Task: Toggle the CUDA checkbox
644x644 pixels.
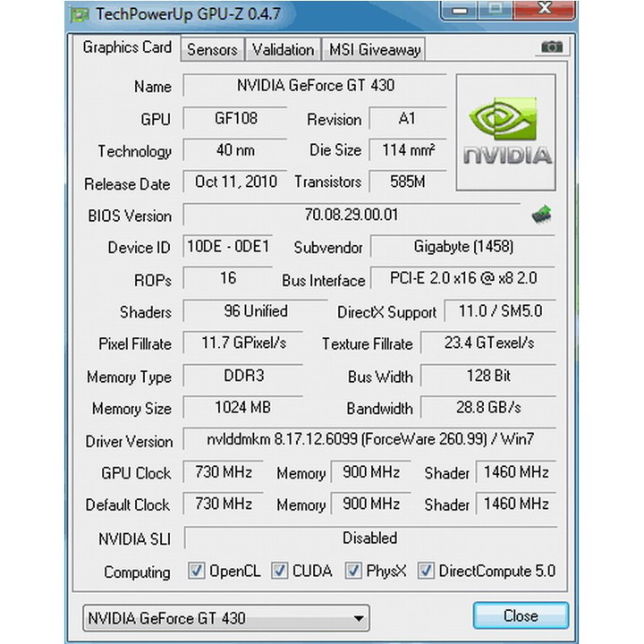Action: click(x=279, y=571)
